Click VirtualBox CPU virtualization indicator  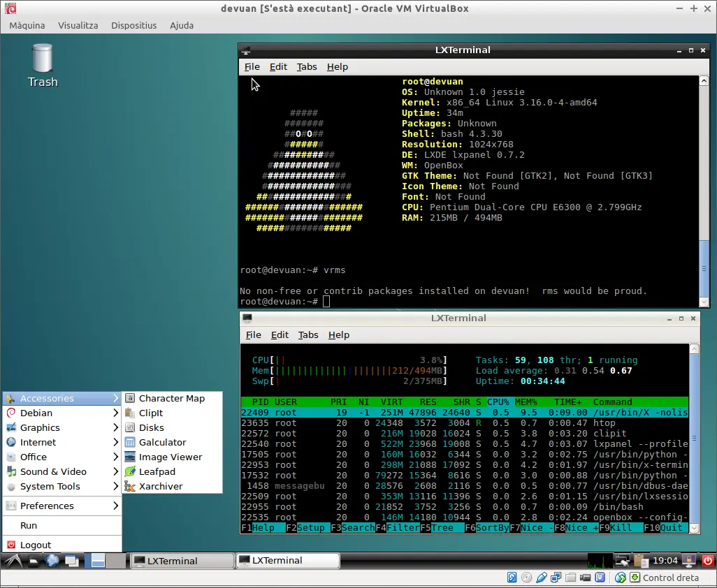pos(600,578)
